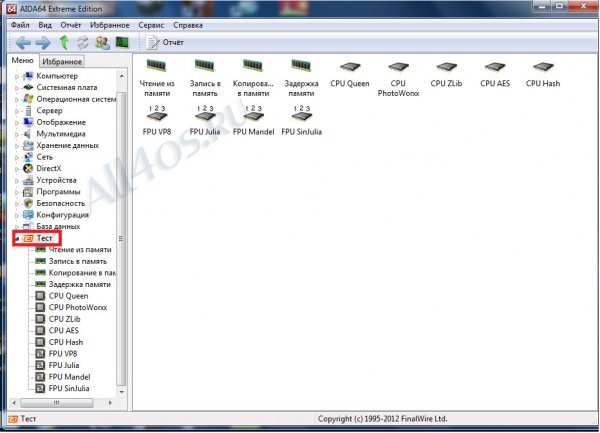The width and height of the screenshot is (600, 433).
Task: Open the Вид menu
Action: coord(45,25)
